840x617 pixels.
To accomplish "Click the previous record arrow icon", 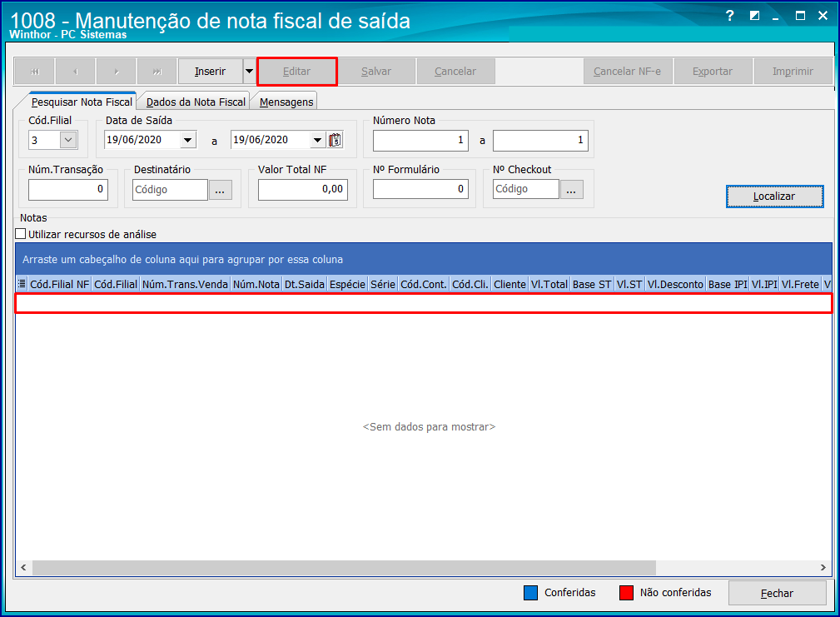I will point(74,71).
